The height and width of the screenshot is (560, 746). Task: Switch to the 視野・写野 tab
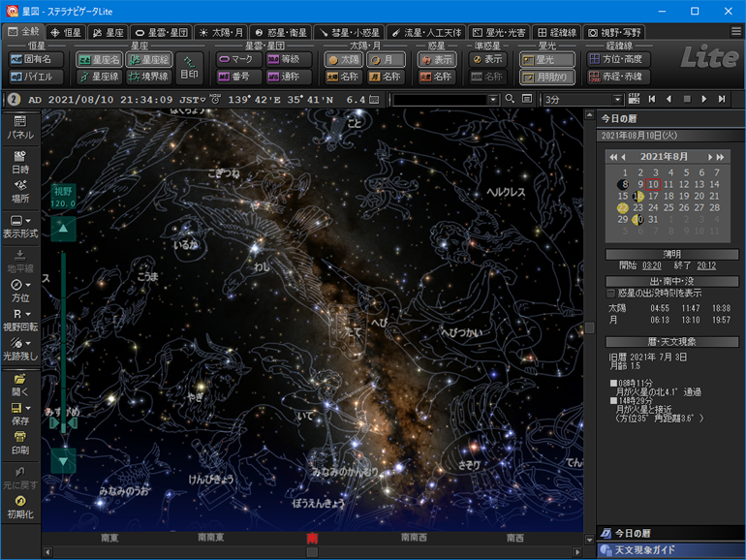point(613,32)
